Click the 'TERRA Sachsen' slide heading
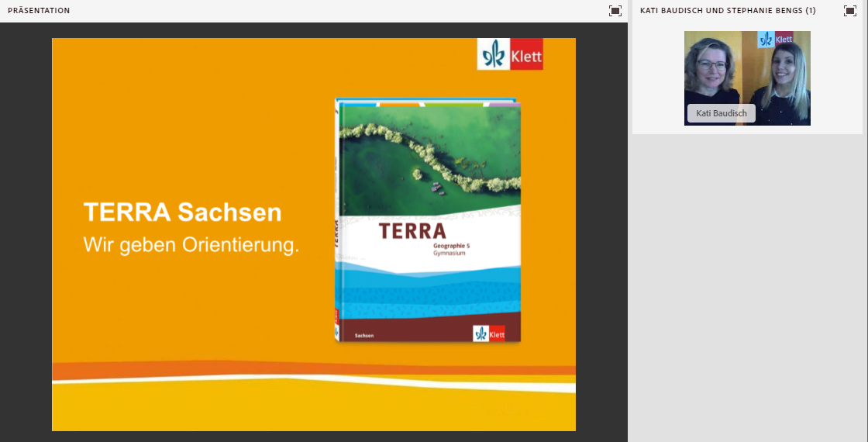This screenshot has height=442, width=868. pos(182,212)
